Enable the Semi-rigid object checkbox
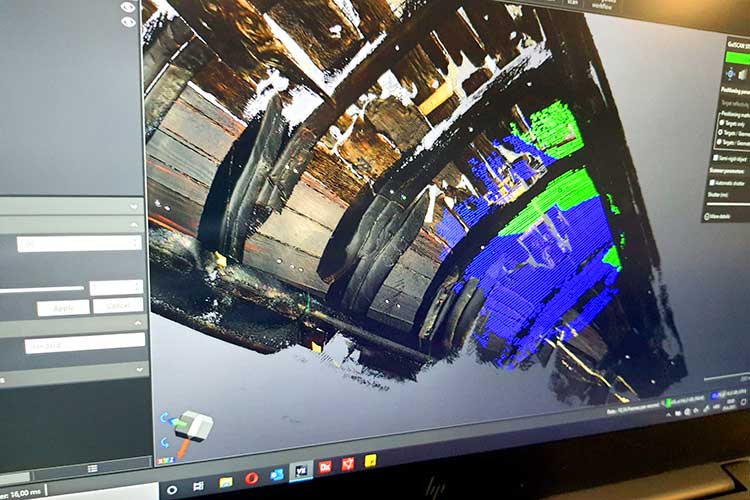 pyautogui.click(x=716, y=157)
